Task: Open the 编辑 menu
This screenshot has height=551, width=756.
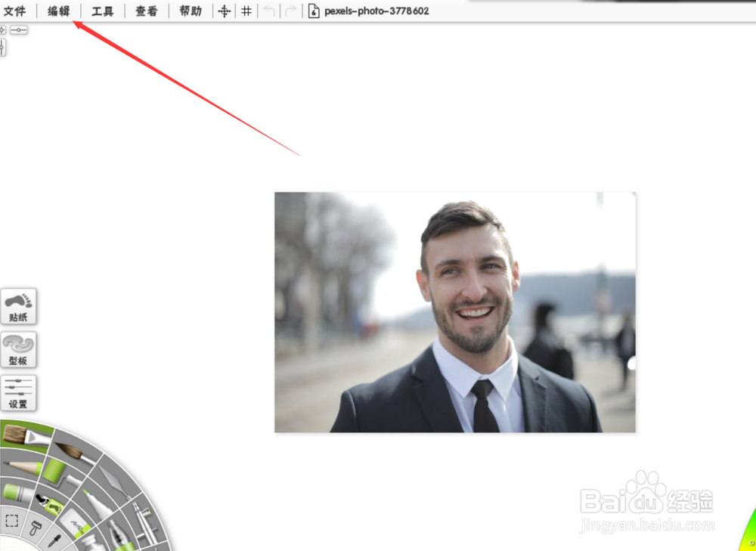Action: (x=59, y=11)
